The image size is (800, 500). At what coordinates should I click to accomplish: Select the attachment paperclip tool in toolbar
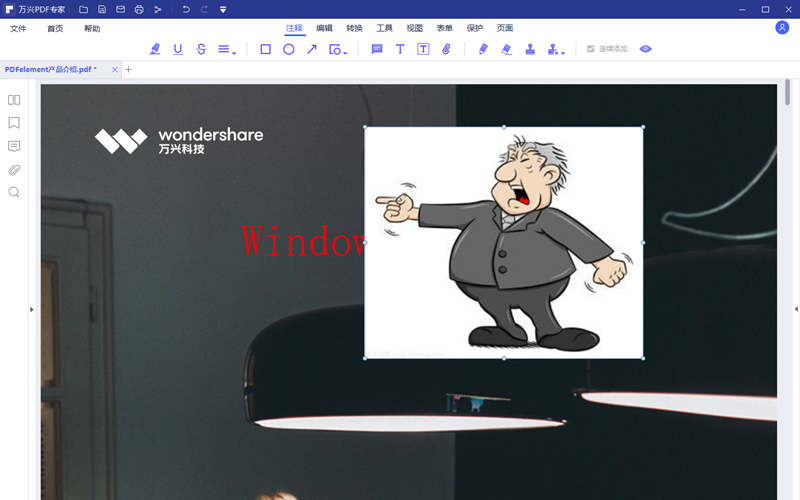(446, 49)
